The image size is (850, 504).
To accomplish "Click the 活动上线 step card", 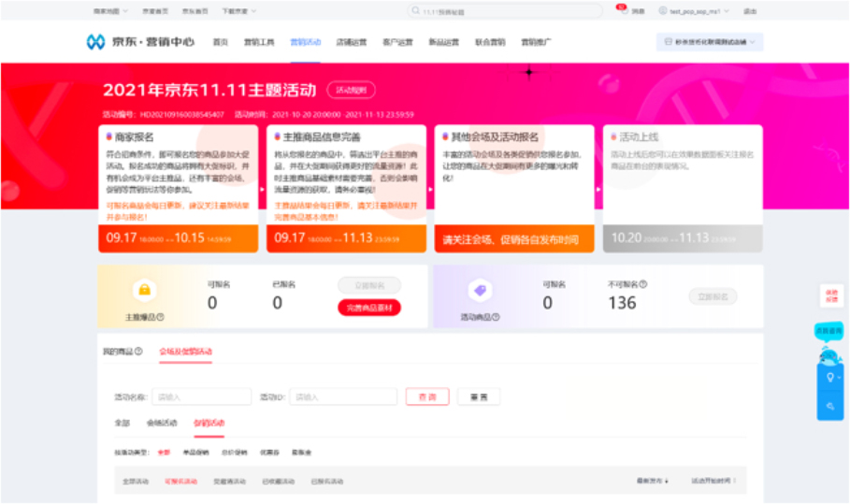I will (683, 189).
